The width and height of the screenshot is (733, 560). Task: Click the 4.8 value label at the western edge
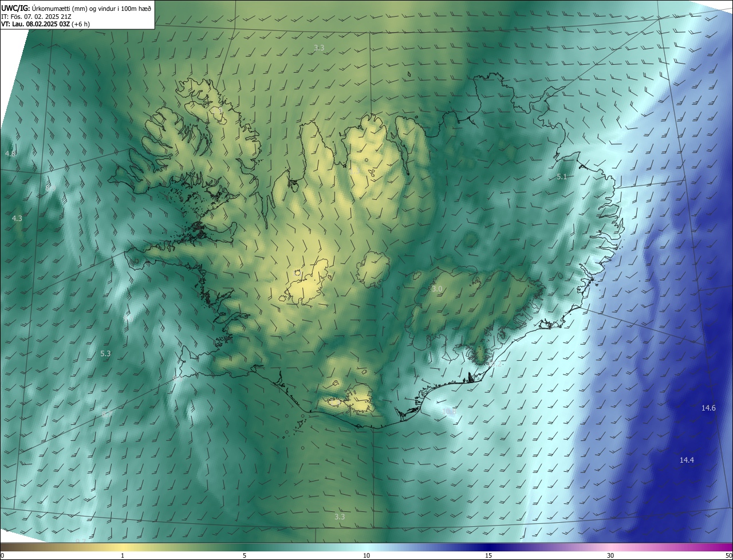10,154
